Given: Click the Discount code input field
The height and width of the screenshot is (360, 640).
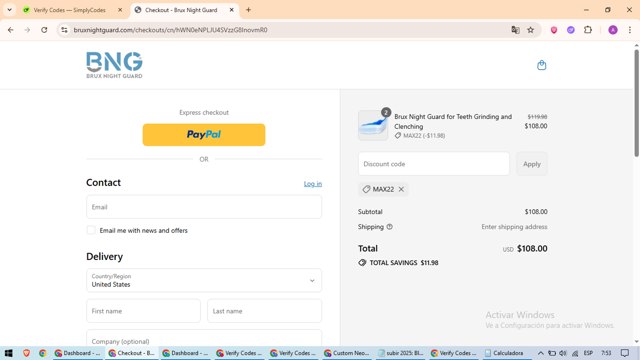Looking at the screenshot, I should coord(433,164).
